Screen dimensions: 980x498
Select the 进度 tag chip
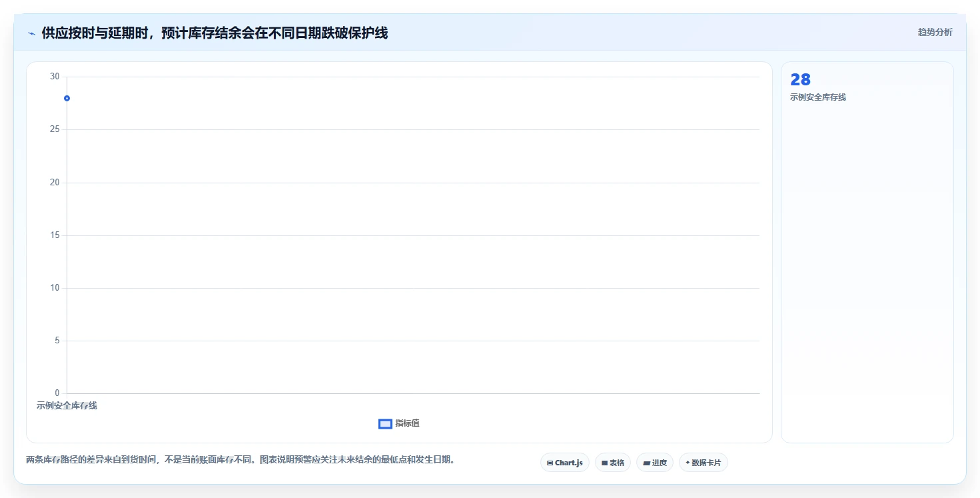coord(654,463)
